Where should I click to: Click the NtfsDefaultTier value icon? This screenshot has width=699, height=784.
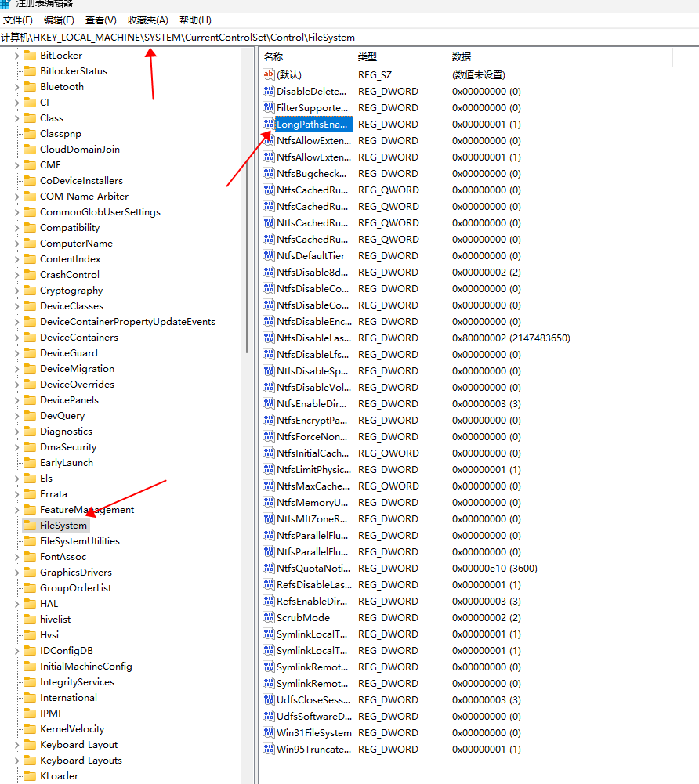(x=269, y=255)
